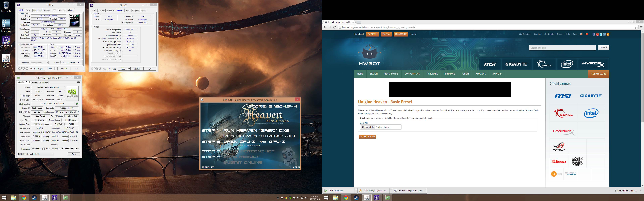Image resolution: width=644 pixels, height=201 pixels.
Task: Click Logout link
Action: pyautogui.click(x=413, y=34)
